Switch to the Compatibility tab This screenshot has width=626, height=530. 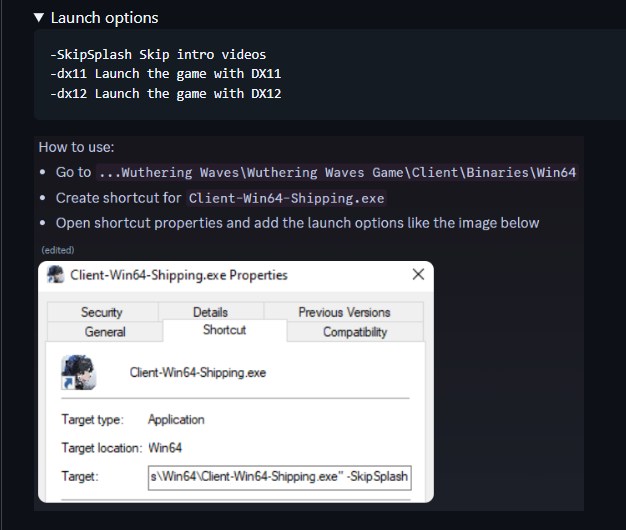(x=355, y=332)
